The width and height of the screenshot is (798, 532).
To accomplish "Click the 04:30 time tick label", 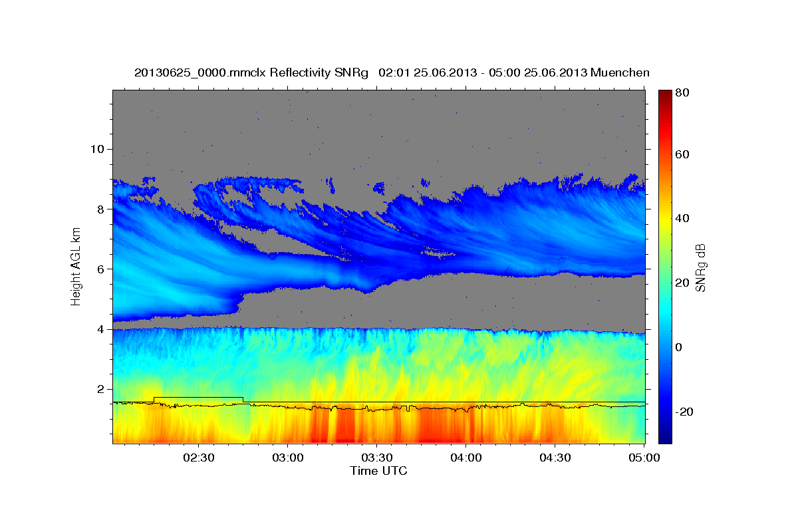I will (555, 458).
